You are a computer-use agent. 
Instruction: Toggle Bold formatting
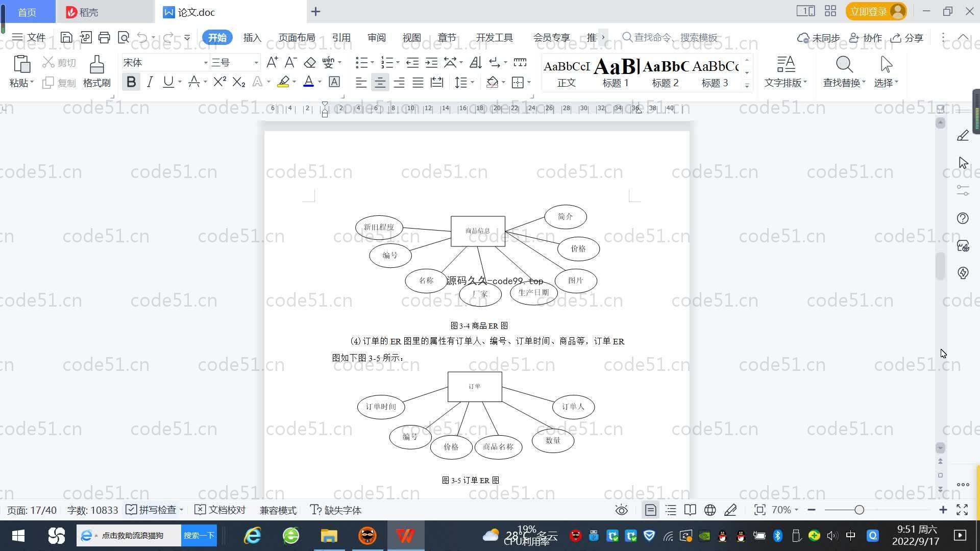pos(131,82)
